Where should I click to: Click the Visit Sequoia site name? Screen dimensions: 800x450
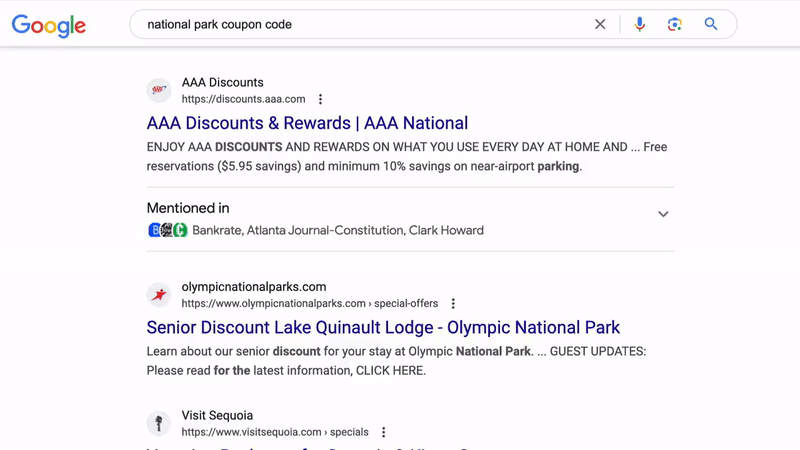click(217, 416)
